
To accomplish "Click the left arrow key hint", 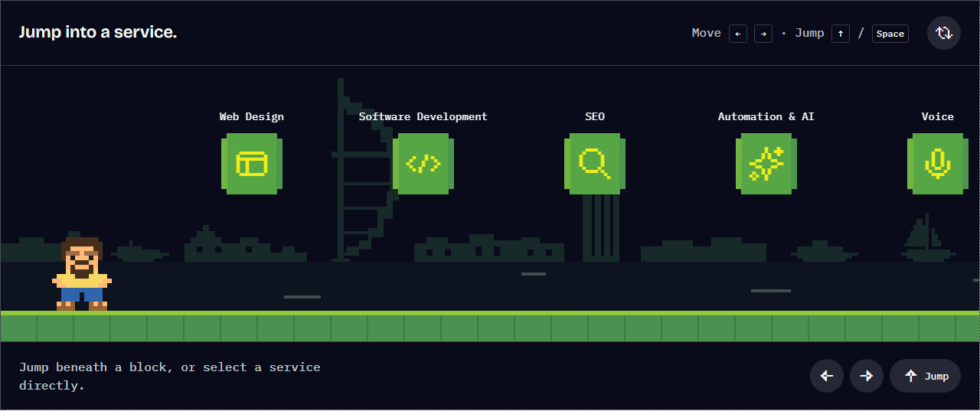I will pyautogui.click(x=738, y=34).
